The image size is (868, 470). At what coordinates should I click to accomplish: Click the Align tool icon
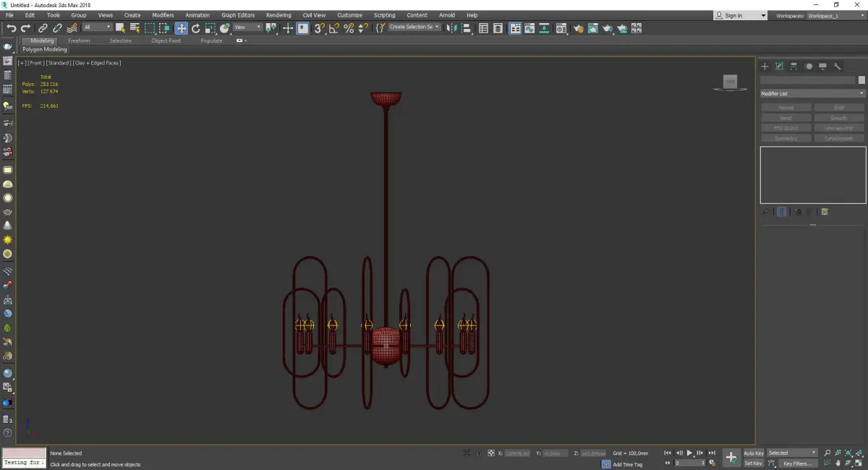(467, 28)
